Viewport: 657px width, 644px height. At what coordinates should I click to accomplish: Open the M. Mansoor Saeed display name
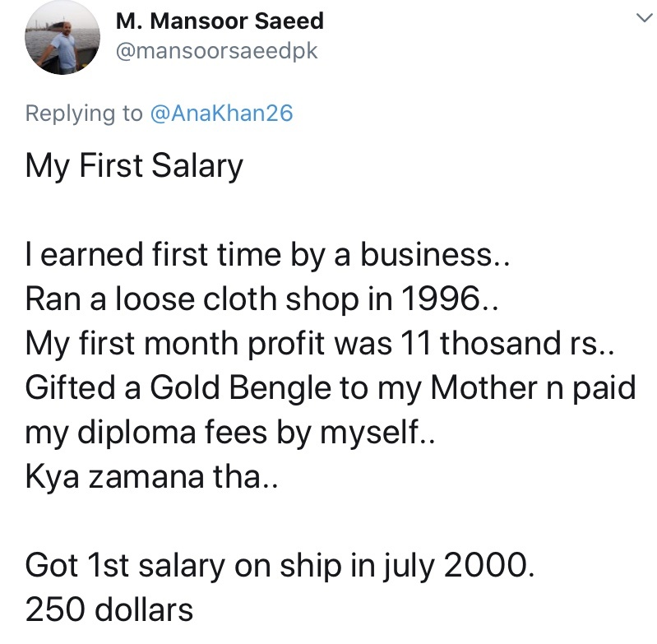[x=220, y=21]
